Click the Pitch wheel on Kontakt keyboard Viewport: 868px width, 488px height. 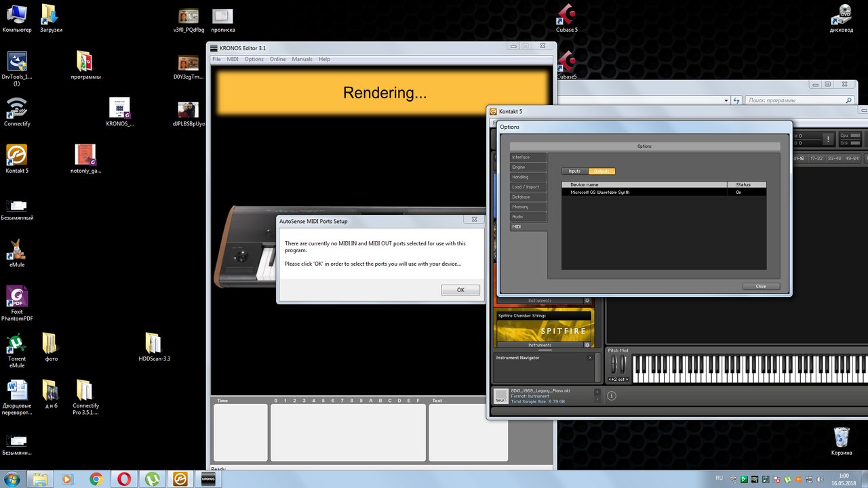[615, 364]
